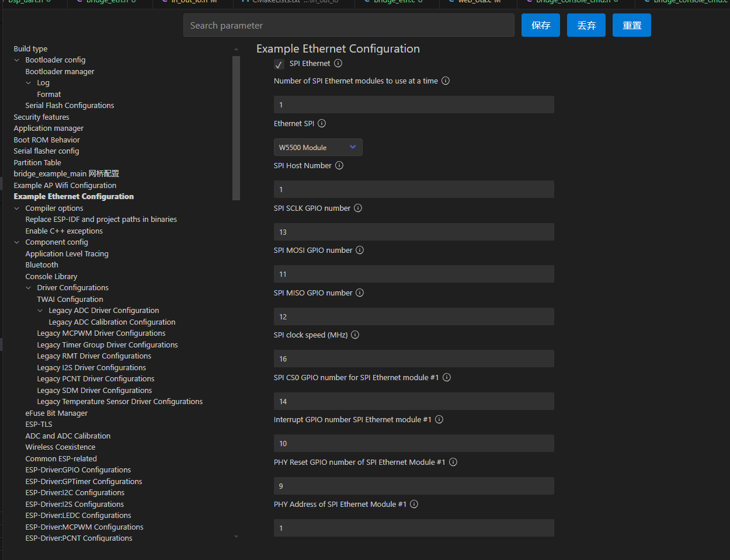
Task: Click info icon next to SPI MOSI GPIO number
Action: point(360,251)
